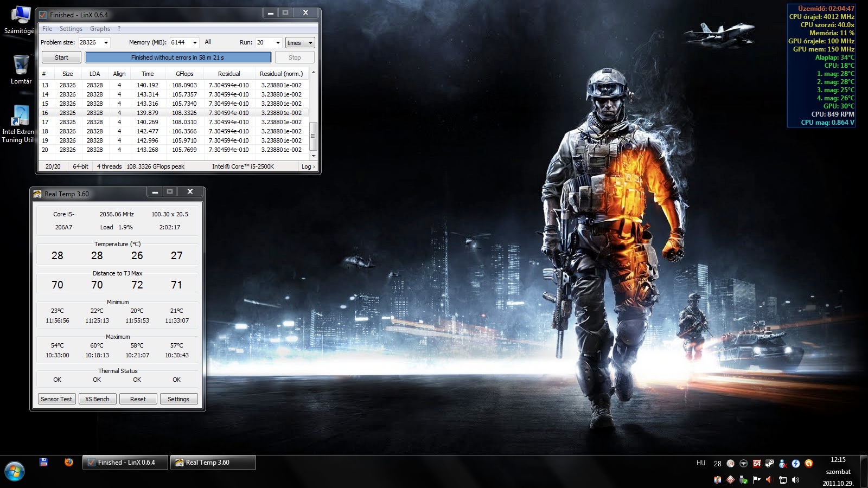Open Safely Remove Hardware tray icon

pyautogui.click(x=744, y=480)
